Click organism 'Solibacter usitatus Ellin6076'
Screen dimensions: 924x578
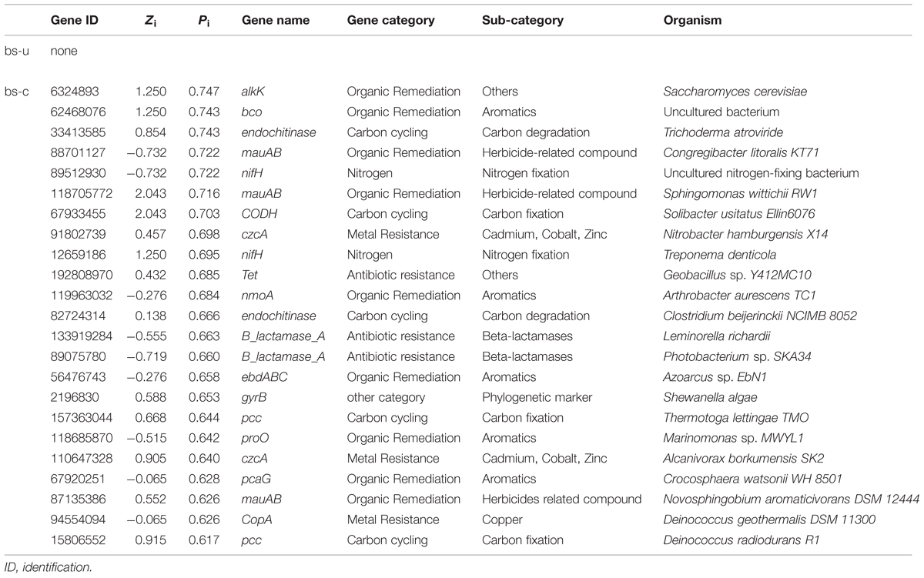pyautogui.click(x=740, y=214)
